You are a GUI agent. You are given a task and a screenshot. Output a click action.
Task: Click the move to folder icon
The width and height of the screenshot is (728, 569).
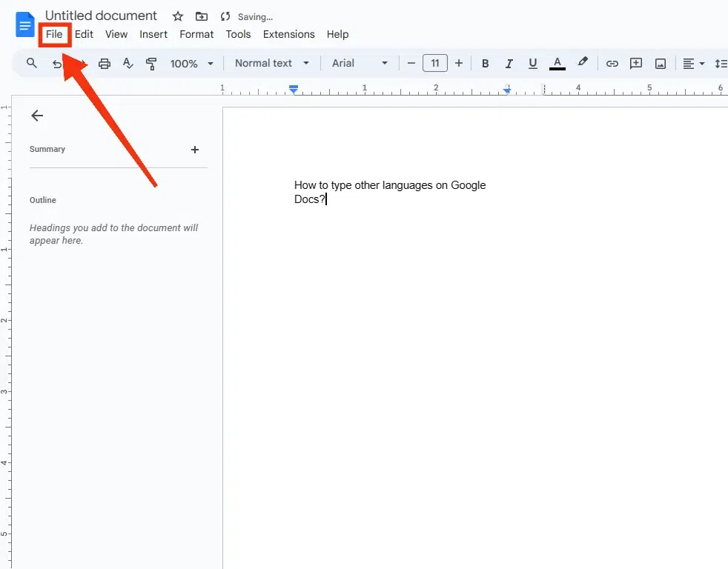pos(202,17)
